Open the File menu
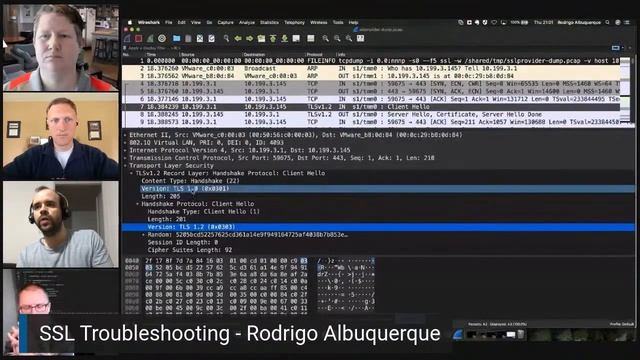The image size is (640, 360). (169, 22)
